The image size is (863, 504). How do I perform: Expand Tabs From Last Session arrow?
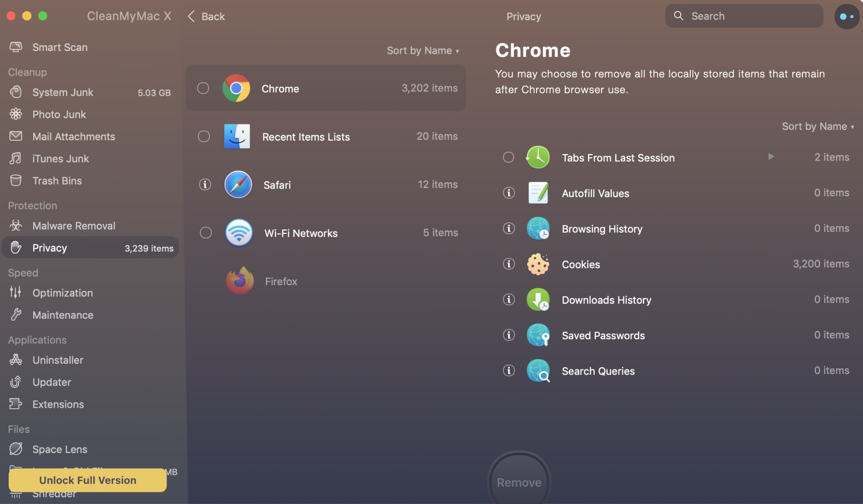point(771,157)
